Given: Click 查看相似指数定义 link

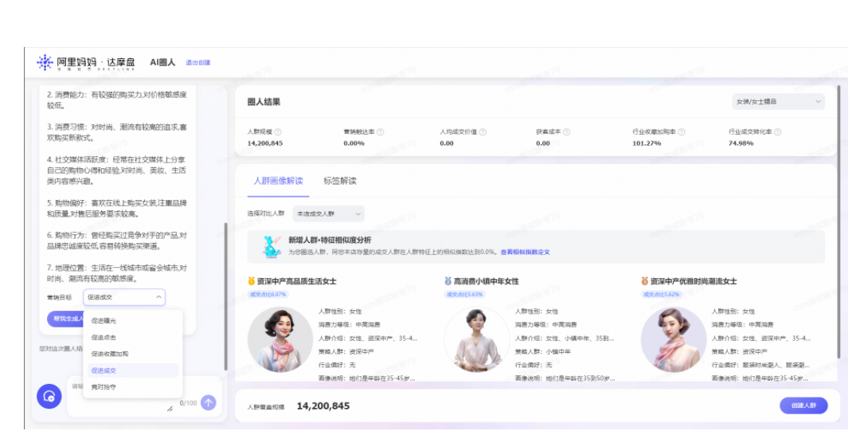Looking at the screenshot, I should click(525, 252).
